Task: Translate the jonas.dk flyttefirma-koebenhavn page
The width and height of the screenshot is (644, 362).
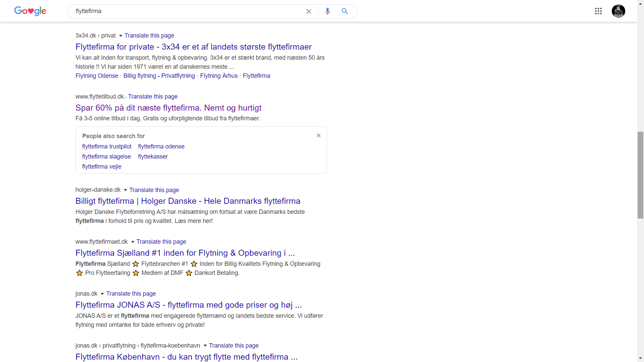Action: (234, 346)
